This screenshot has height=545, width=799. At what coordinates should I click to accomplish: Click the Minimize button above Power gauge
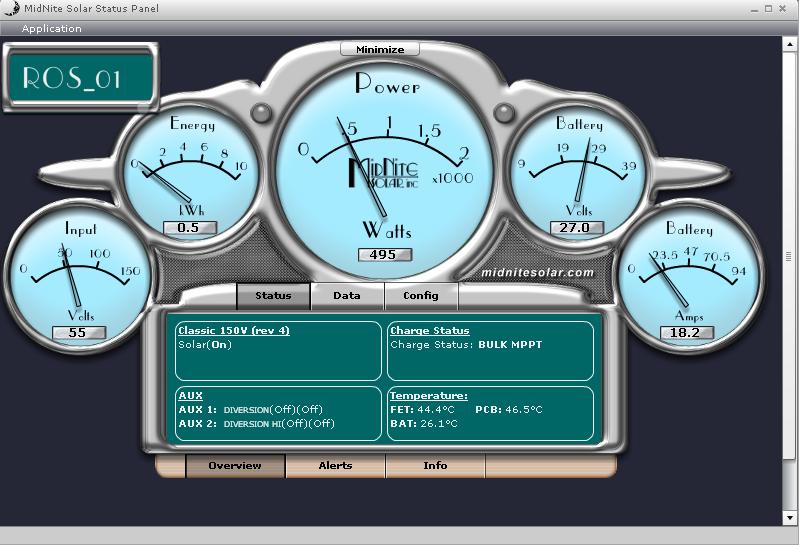coord(380,49)
